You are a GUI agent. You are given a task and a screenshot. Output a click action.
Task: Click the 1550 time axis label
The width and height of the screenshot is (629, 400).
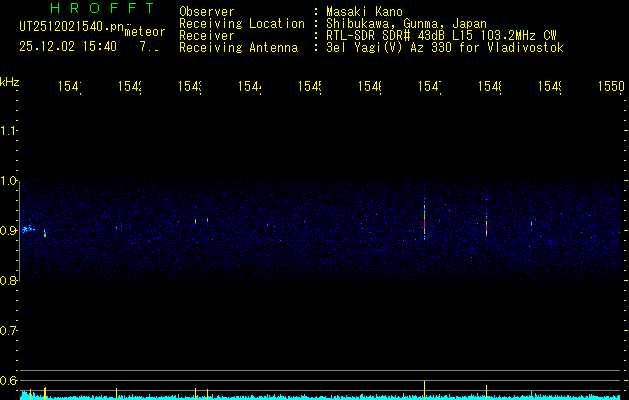(x=611, y=88)
